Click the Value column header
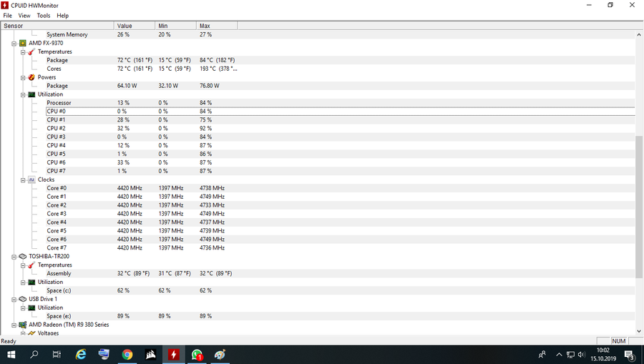The height and width of the screenshot is (364, 644). 135,26
